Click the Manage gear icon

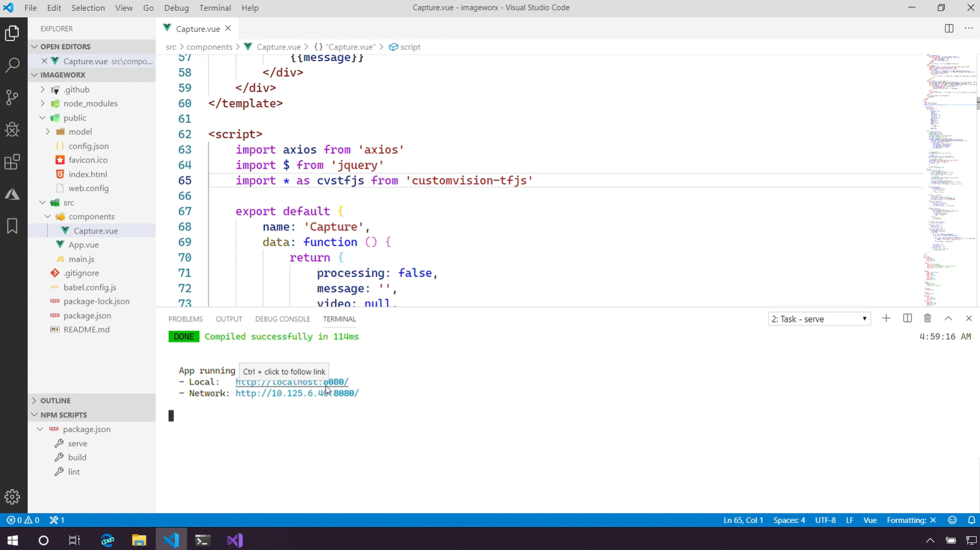tap(12, 496)
